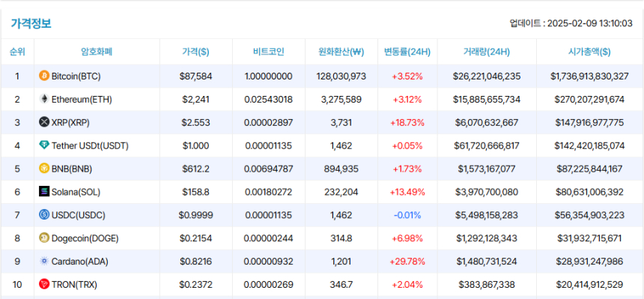The width and height of the screenshot is (644, 299).
Task: Click Bitcoin won value 128,030,973
Action: point(341,76)
